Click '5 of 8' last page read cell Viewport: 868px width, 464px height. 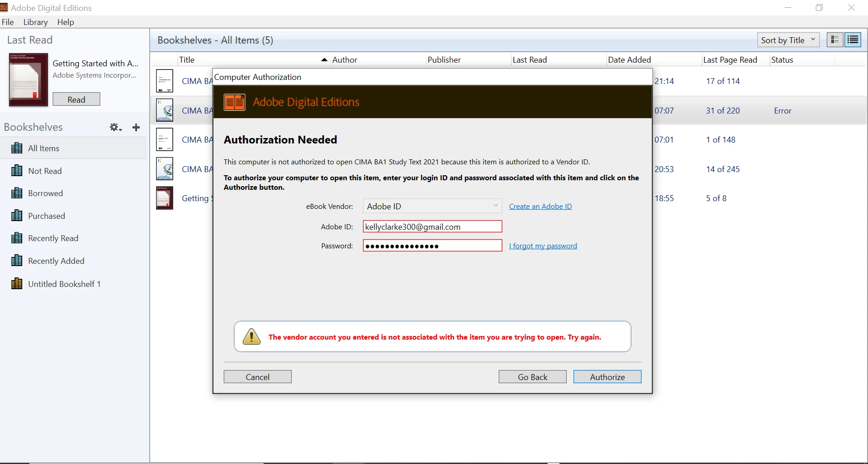pos(716,198)
